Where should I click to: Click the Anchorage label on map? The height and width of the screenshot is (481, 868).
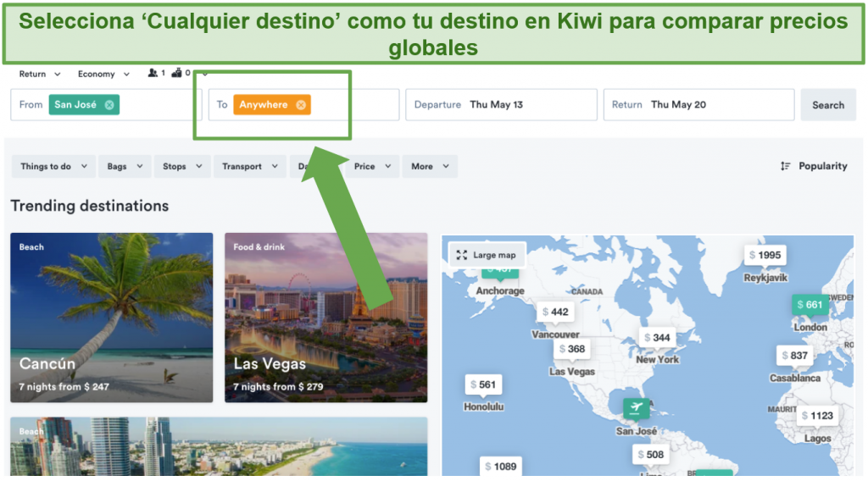click(x=500, y=290)
